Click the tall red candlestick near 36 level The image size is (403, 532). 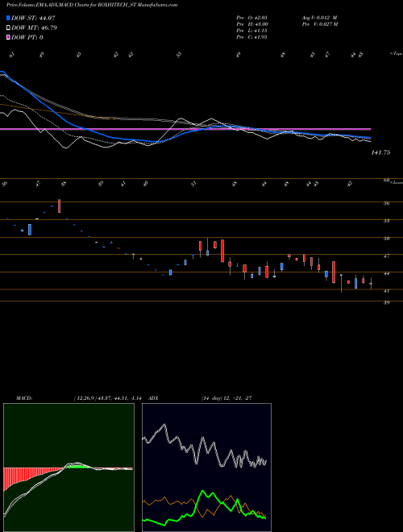coord(60,206)
